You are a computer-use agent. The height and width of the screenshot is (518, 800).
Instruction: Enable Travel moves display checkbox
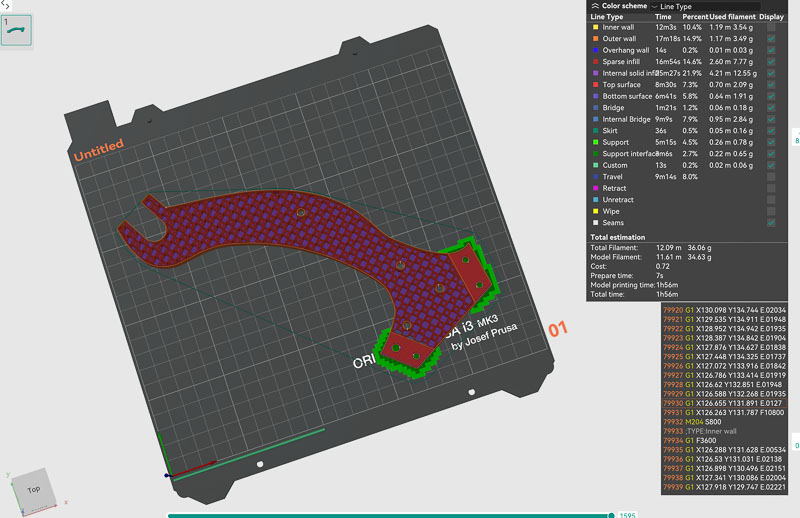(x=770, y=176)
